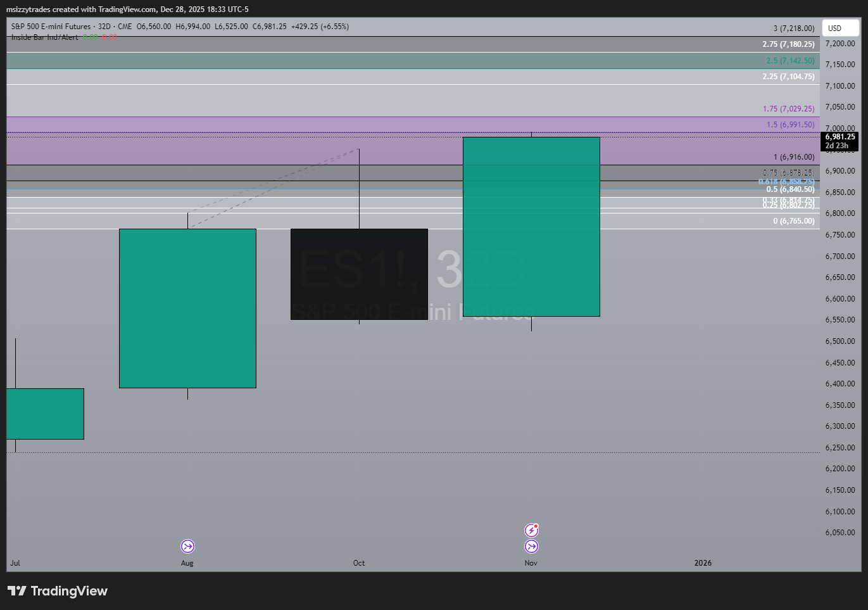Click the msizzytrades created with TradingView.com caption
The image size is (868, 610).
[127, 10]
